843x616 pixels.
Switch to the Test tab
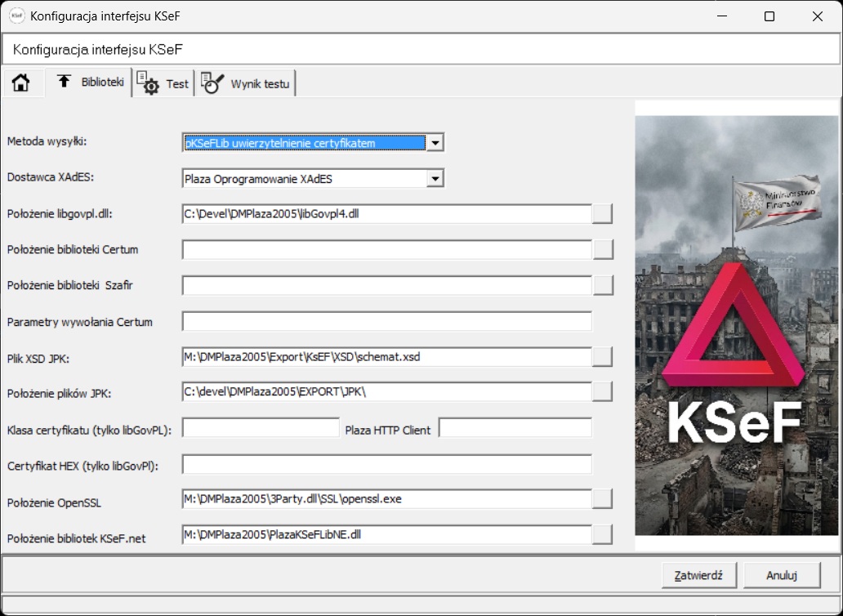click(163, 84)
